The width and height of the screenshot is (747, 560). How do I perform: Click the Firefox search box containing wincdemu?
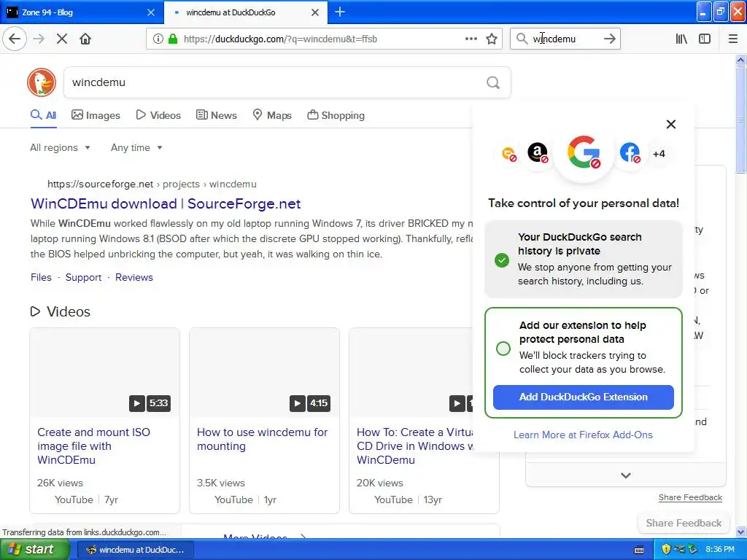click(565, 39)
